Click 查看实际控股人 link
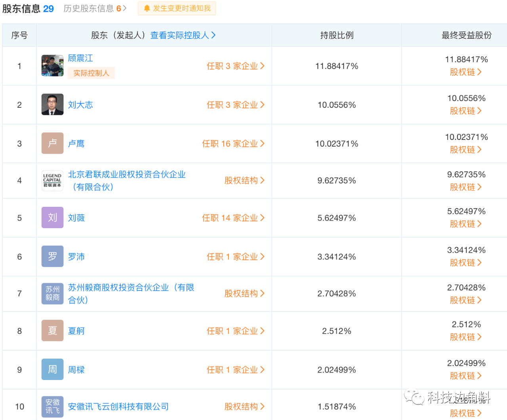 click(x=183, y=35)
